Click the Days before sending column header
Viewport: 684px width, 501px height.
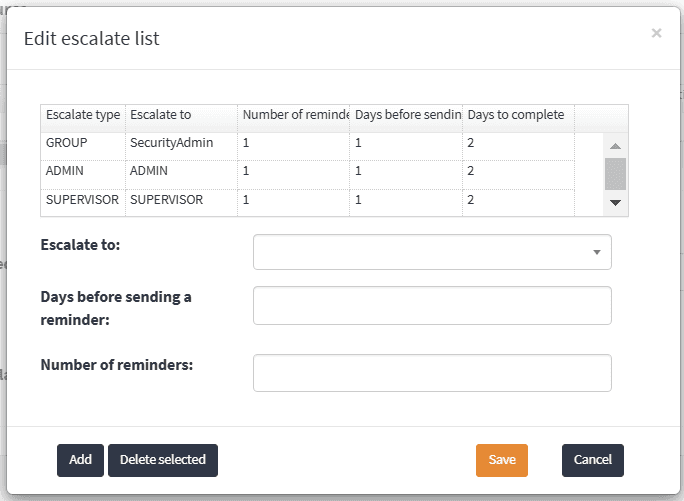(407, 115)
